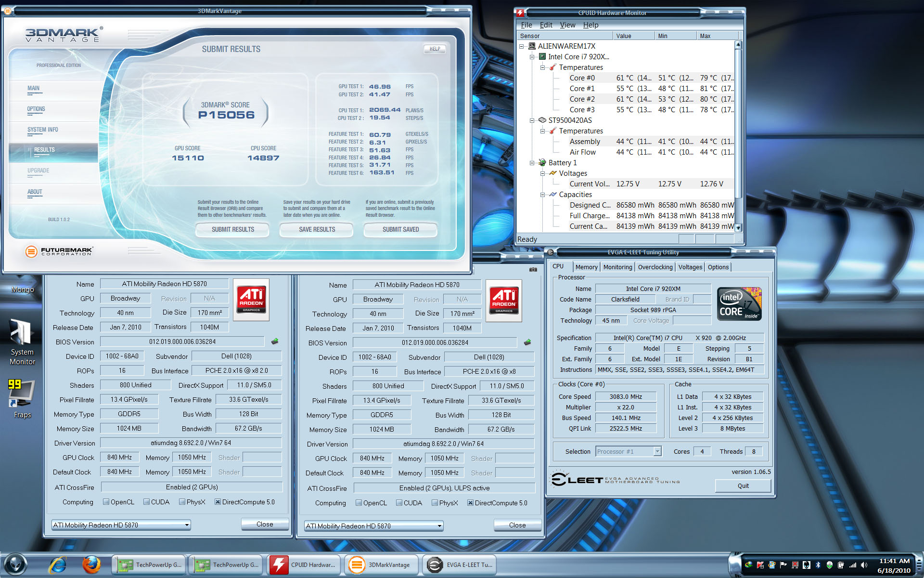Image resolution: width=924 pixels, height=578 pixels.
Task: Open Internet Explorer from the taskbar
Action: [58, 565]
